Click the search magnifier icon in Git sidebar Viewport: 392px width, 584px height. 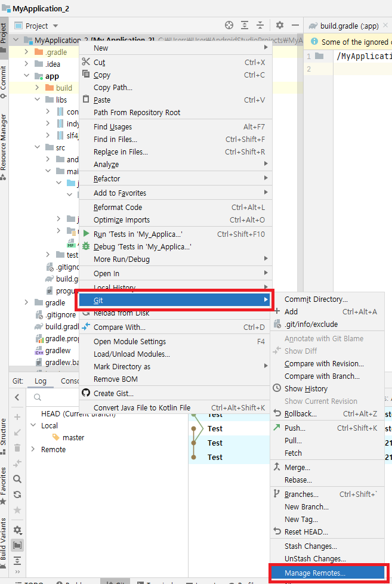pyautogui.click(x=17, y=479)
